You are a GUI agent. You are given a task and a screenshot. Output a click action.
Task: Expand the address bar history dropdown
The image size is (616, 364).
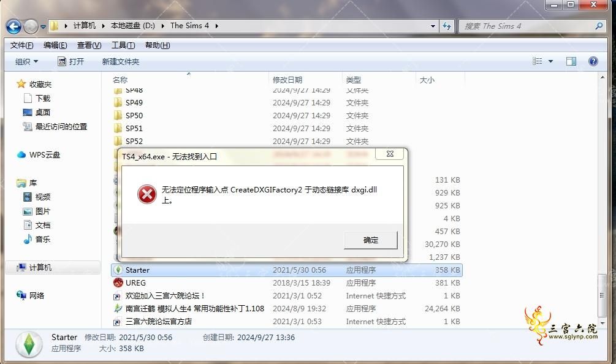pyautogui.click(x=433, y=26)
